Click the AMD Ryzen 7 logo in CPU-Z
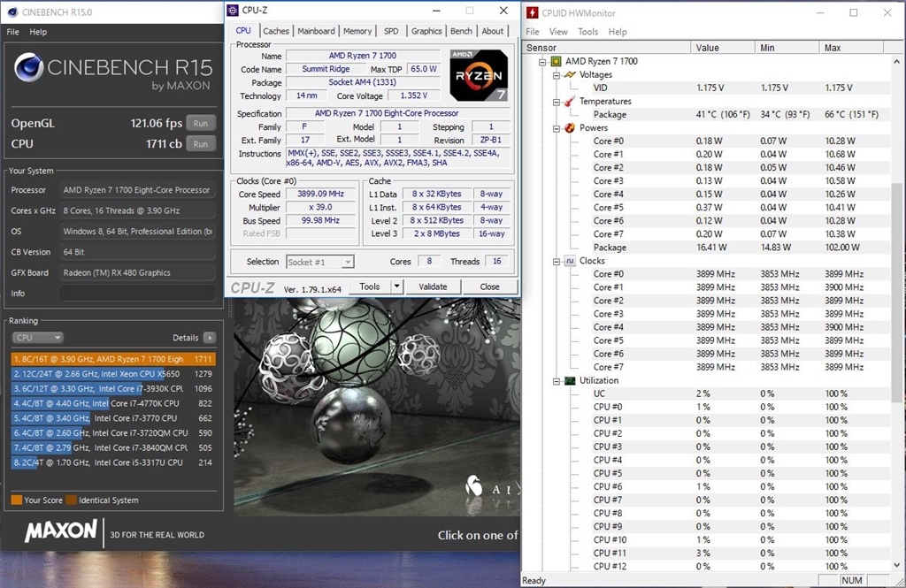 [x=479, y=75]
